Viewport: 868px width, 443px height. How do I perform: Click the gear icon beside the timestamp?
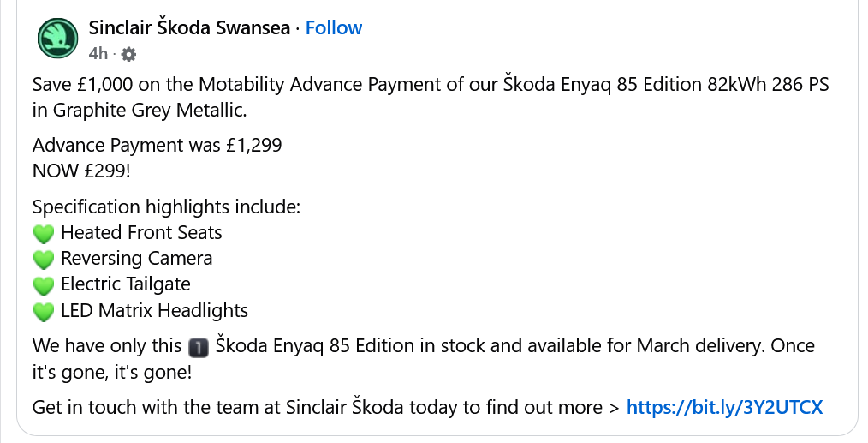pos(128,54)
